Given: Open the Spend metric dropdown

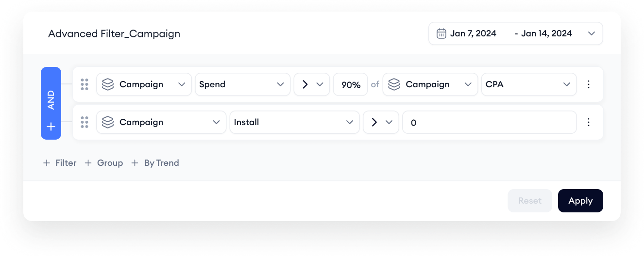Looking at the screenshot, I should click(x=241, y=84).
